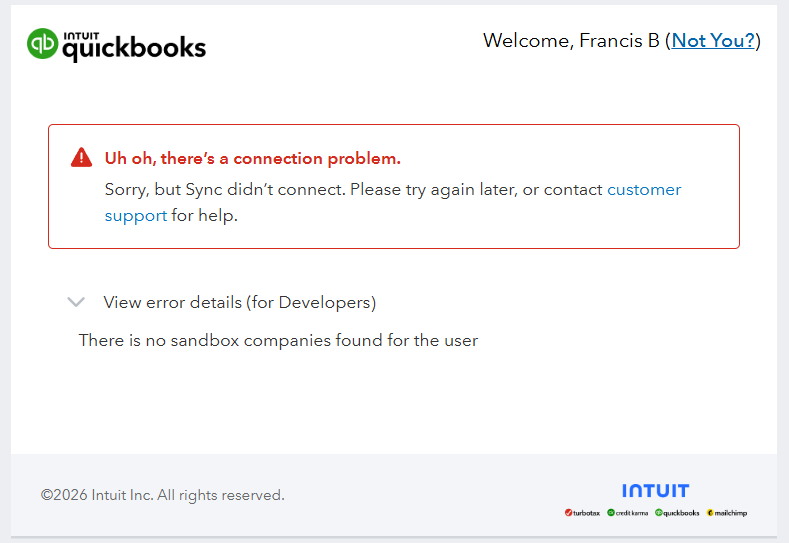Click the Credit Karma logo in footer
789x543 pixels.
[627, 513]
